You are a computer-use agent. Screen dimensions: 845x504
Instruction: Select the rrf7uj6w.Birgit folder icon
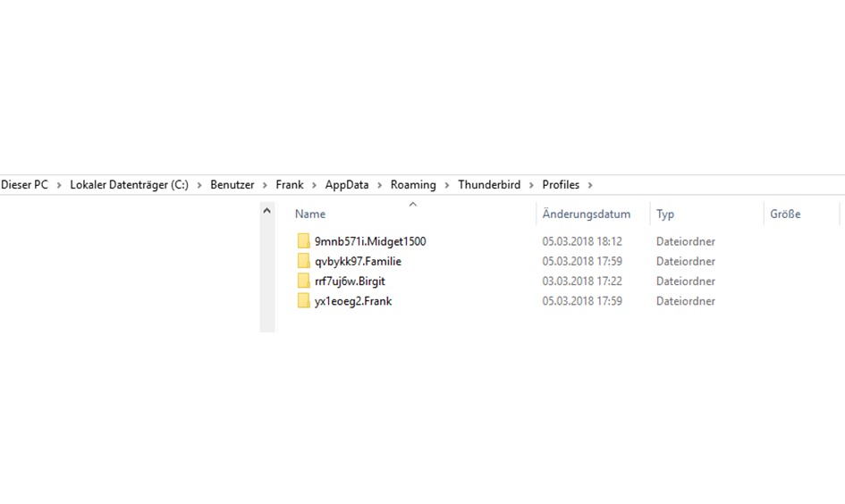pos(303,281)
